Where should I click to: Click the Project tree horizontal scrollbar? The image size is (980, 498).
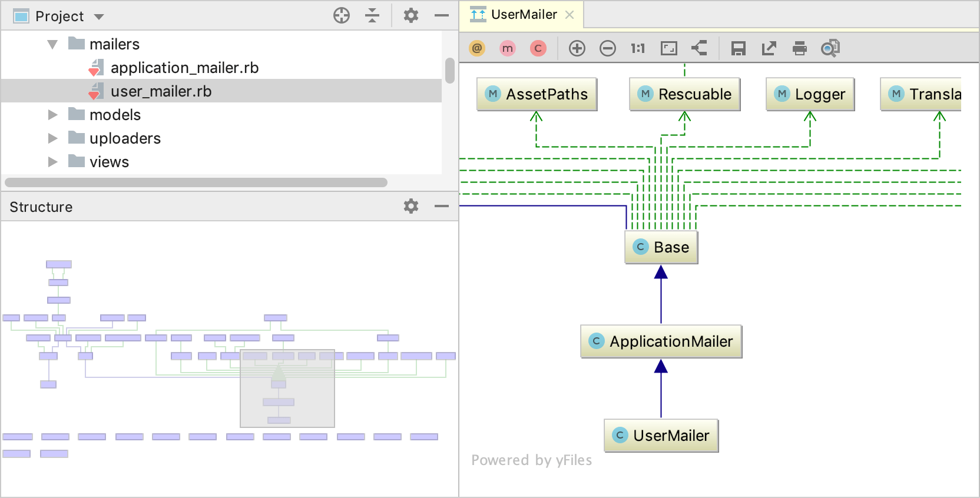pyautogui.click(x=196, y=182)
